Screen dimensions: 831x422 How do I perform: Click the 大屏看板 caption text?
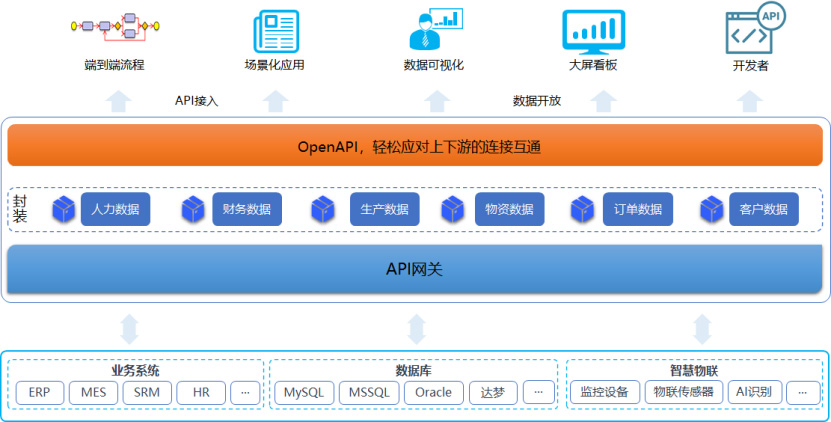coord(593,66)
